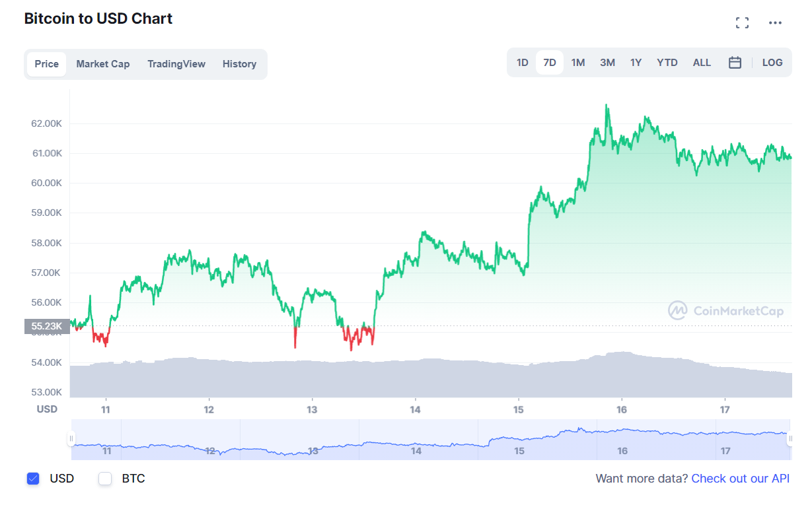Open the ellipsis options menu
The width and height of the screenshot is (812, 507).
click(x=775, y=24)
